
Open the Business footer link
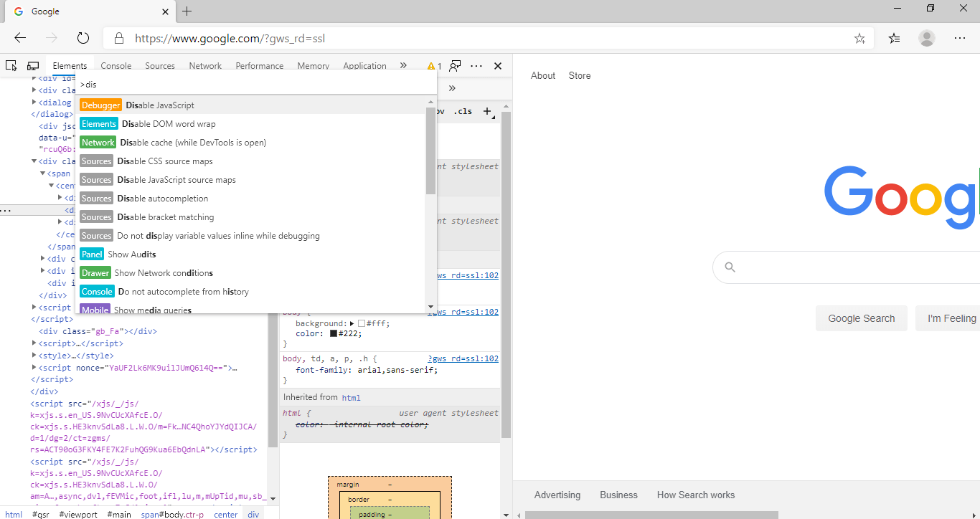point(618,495)
